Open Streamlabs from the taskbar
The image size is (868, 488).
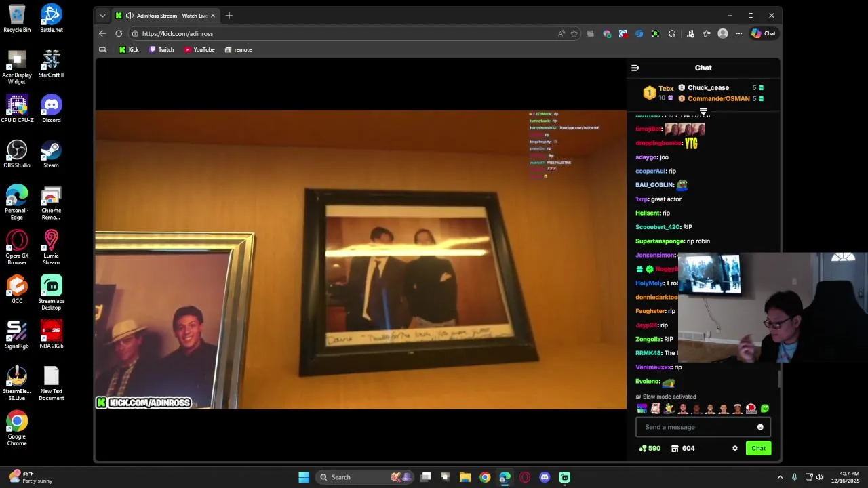564,477
